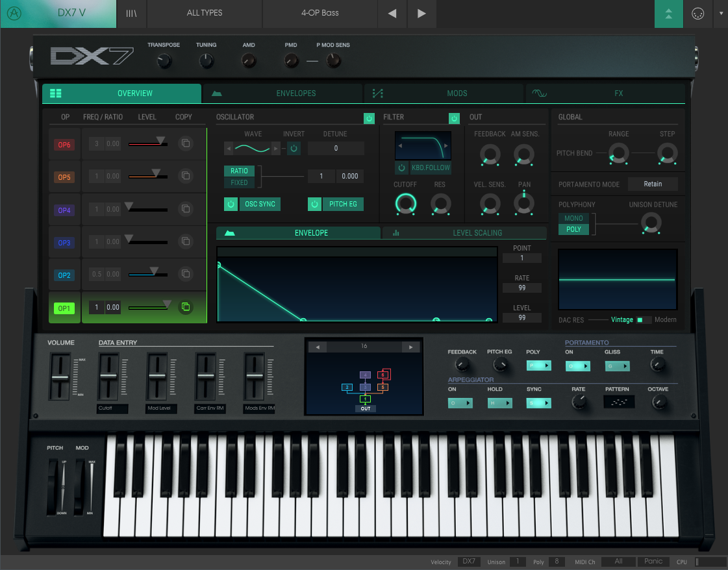Select operator OP3 in the operator list
This screenshot has width=728, height=570.
point(64,242)
